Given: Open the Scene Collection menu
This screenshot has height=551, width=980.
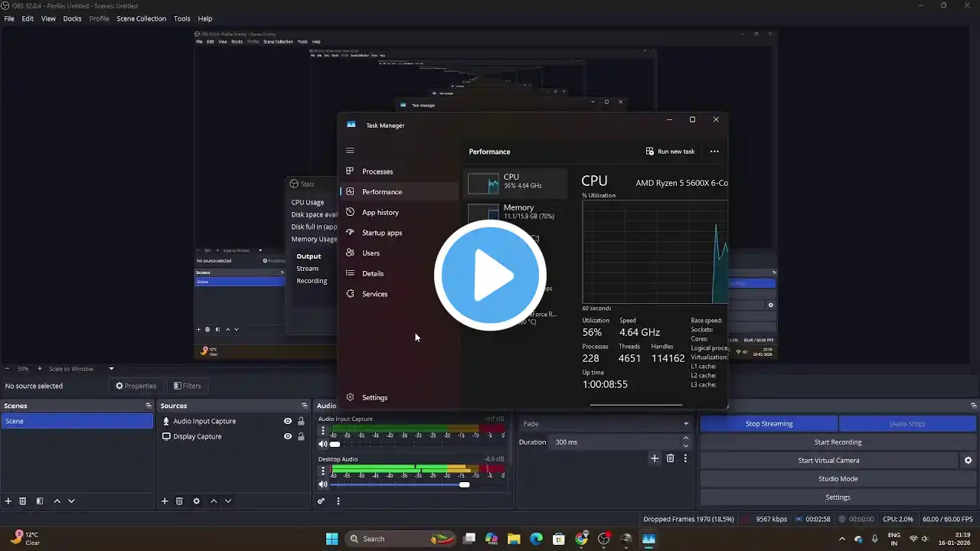Looking at the screenshot, I should pyautogui.click(x=141, y=18).
